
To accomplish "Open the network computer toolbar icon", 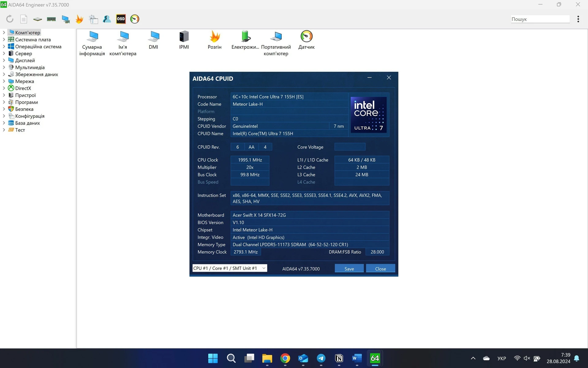I will tap(66, 19).
